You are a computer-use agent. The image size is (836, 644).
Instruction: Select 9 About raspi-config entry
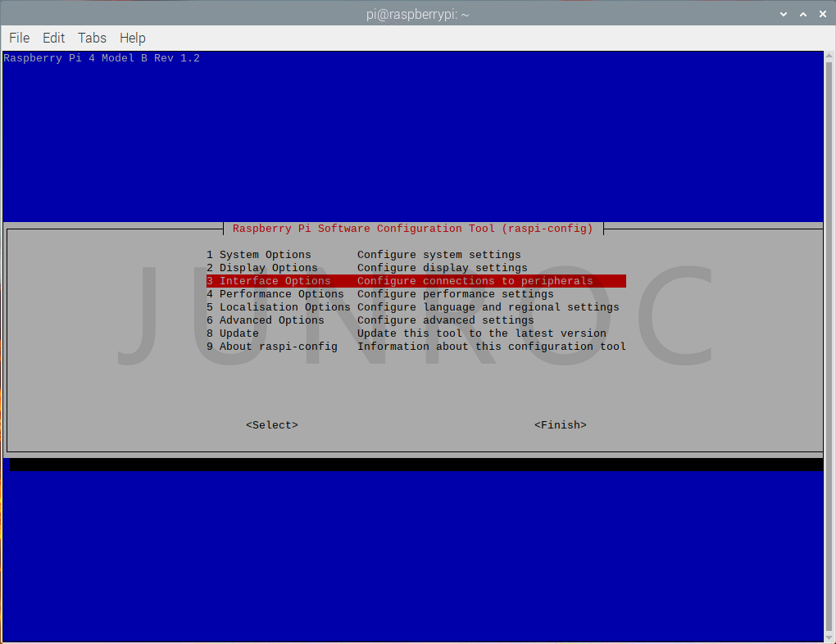pos(416,347)
